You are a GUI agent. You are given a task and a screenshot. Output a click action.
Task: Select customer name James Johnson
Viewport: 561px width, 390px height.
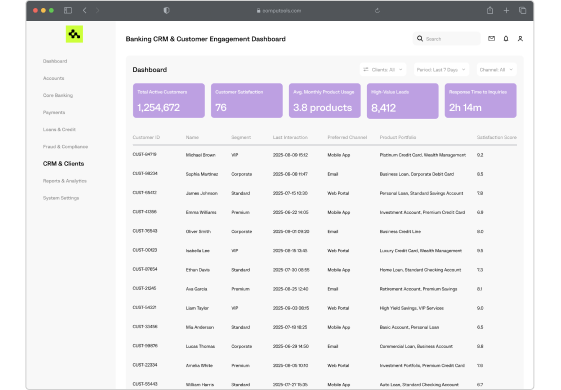202,193
